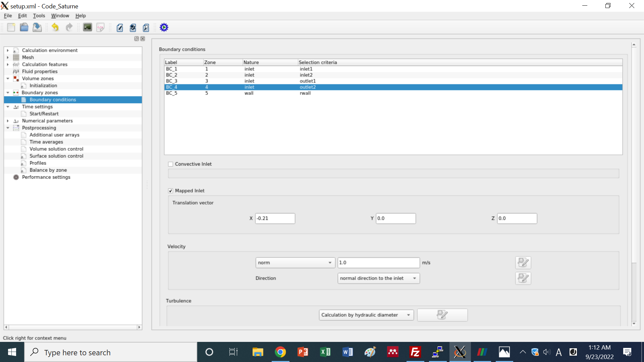Open the normal direction to inlet dropdown
The image size is (644, 362).
point(378,278)
